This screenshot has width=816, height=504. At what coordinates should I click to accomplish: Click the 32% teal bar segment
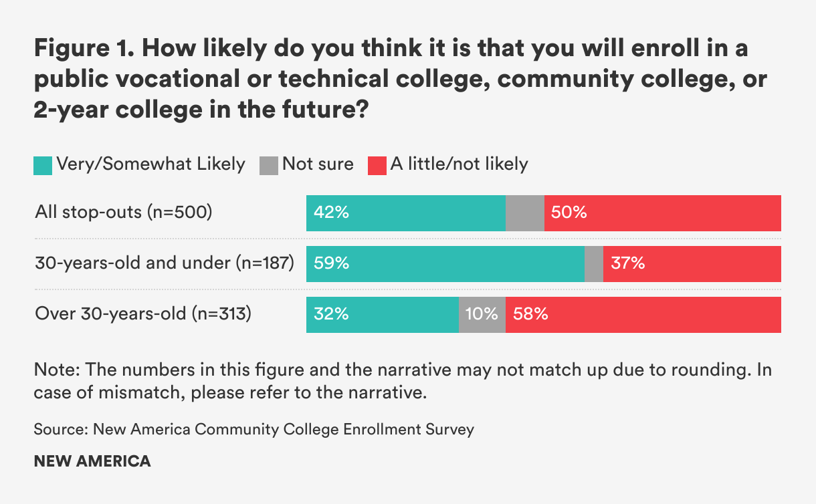(x=382, y=314)
